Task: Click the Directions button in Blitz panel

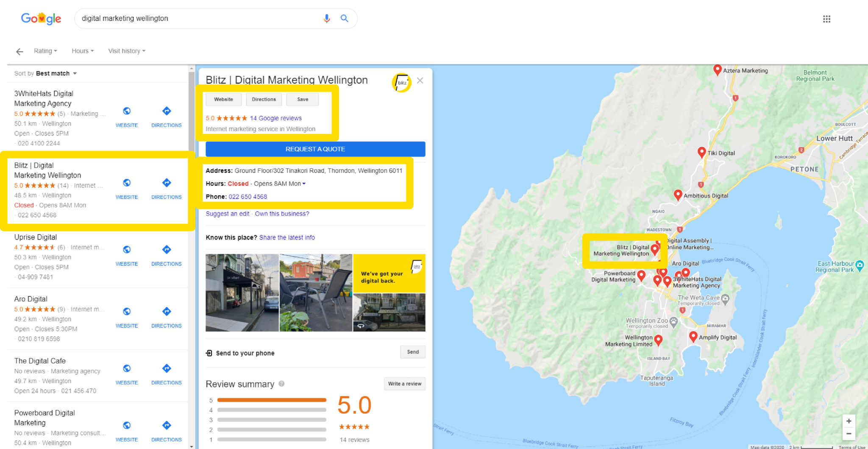Action: coord(264,99)
